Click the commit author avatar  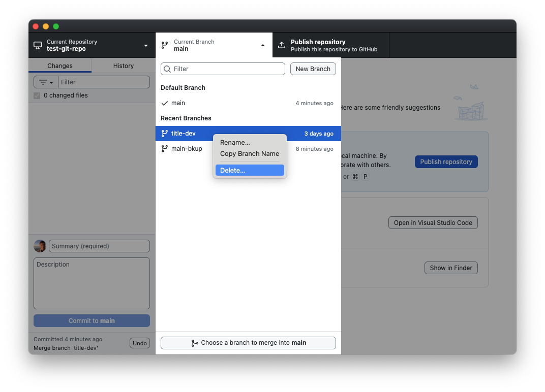pos(40,246)
